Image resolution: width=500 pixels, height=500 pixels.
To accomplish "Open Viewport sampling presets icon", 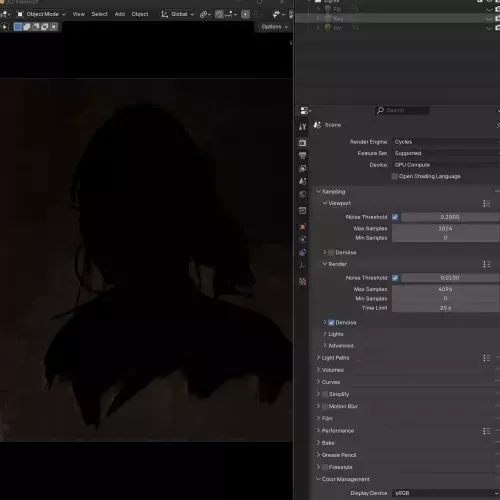I will pos(486,203).
